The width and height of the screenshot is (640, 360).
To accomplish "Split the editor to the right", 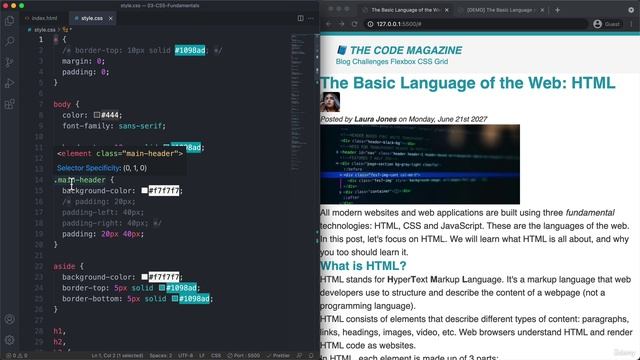I will 300,18.
